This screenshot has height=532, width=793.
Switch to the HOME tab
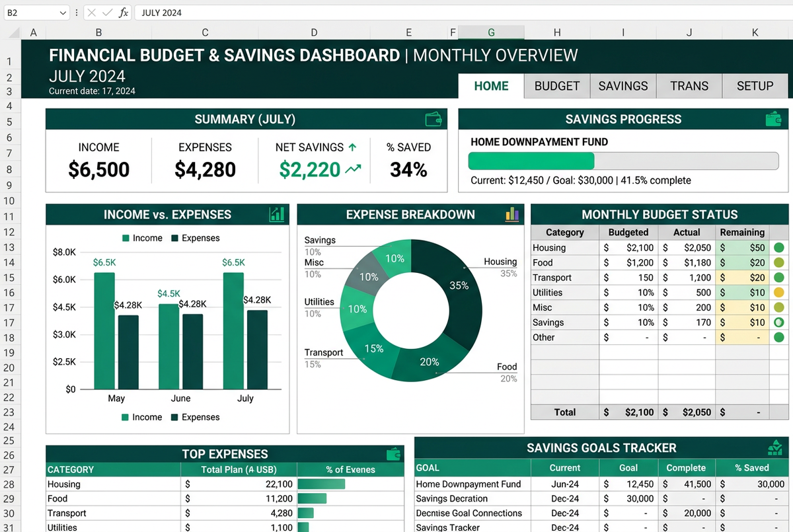coord(491,86)
